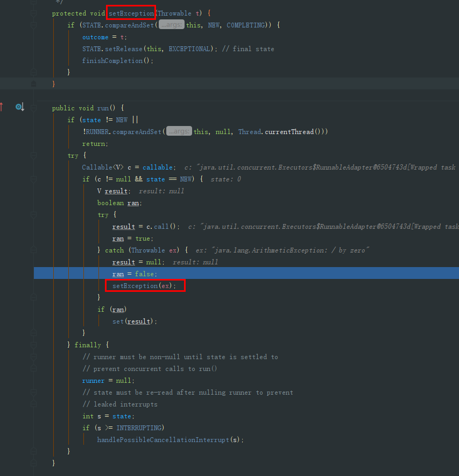The height and width of the screenshot is (476, 459).
Task: Collapse the catch (Throwable ex) block fold marker
Action: click(34, 250)
